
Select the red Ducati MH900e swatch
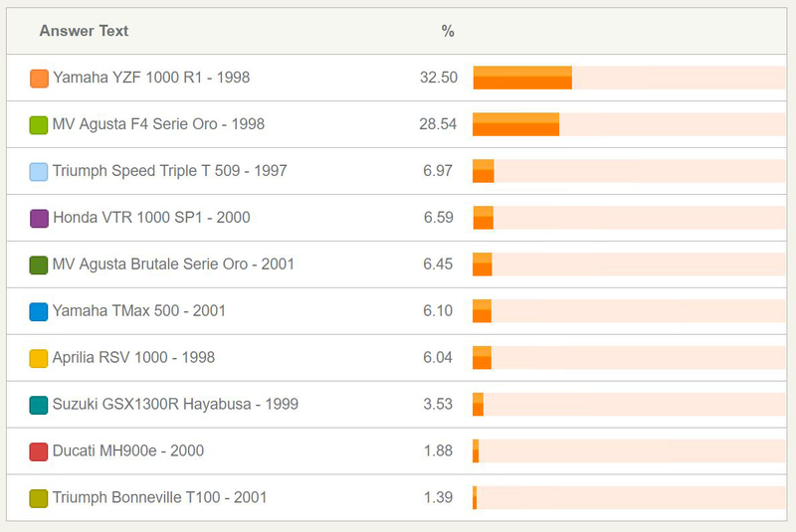tap(39, 452)
